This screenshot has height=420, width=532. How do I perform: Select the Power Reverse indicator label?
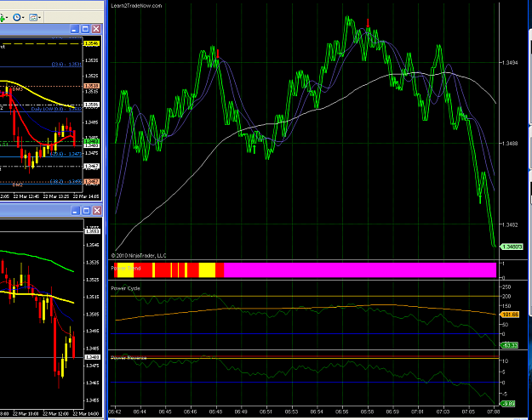coord(129,358)
